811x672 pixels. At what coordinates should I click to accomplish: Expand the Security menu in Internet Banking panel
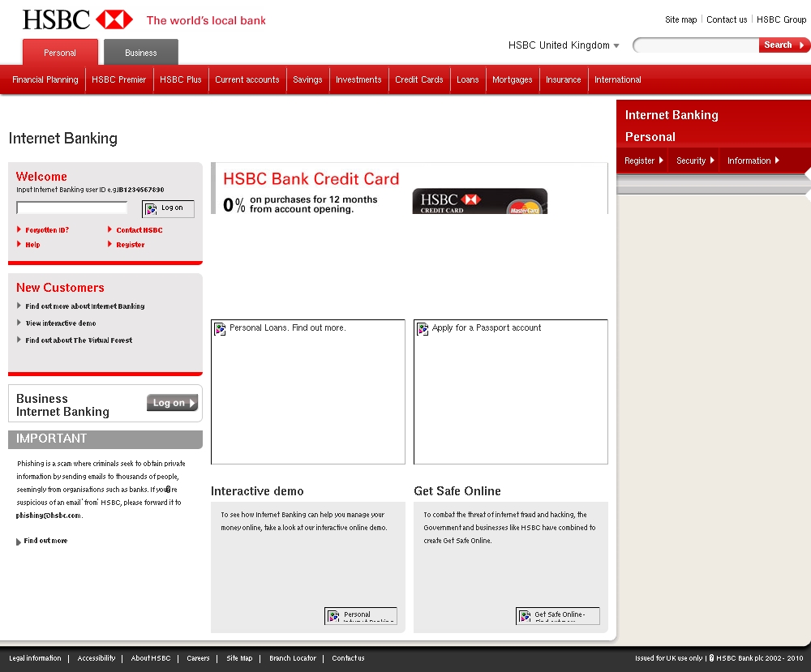tap(695, 161)
